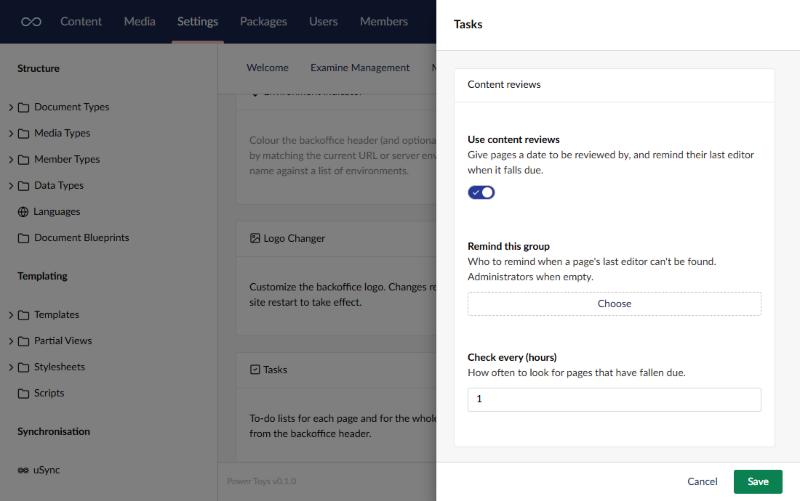Image resolution: width=800 pixels, height=501 pixels.
Task: Expand the Templates tree node
Action: coord(11,315)
